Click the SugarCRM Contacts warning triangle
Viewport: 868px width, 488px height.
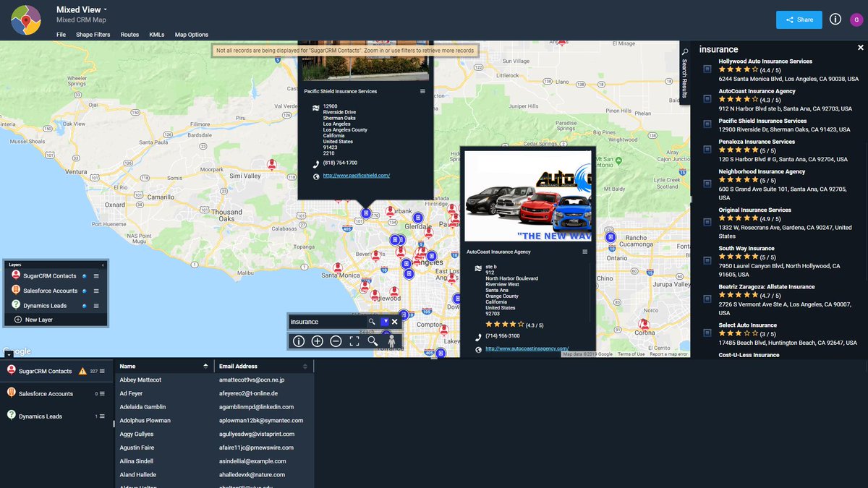point(82,371)
